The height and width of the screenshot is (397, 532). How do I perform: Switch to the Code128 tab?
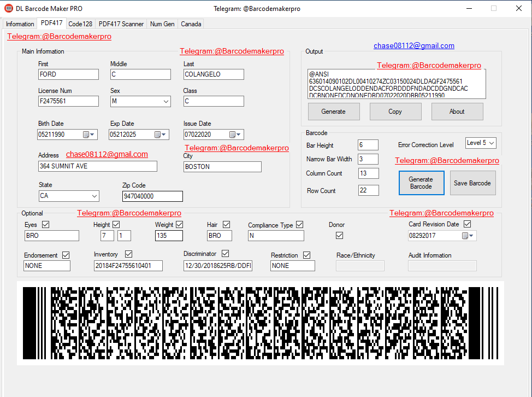pyautogui.click(x=80, y=24)
